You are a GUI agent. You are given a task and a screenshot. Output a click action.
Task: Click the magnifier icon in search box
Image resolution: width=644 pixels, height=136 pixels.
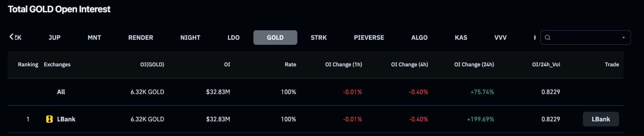pyautogui.click(x=547, y=37)
